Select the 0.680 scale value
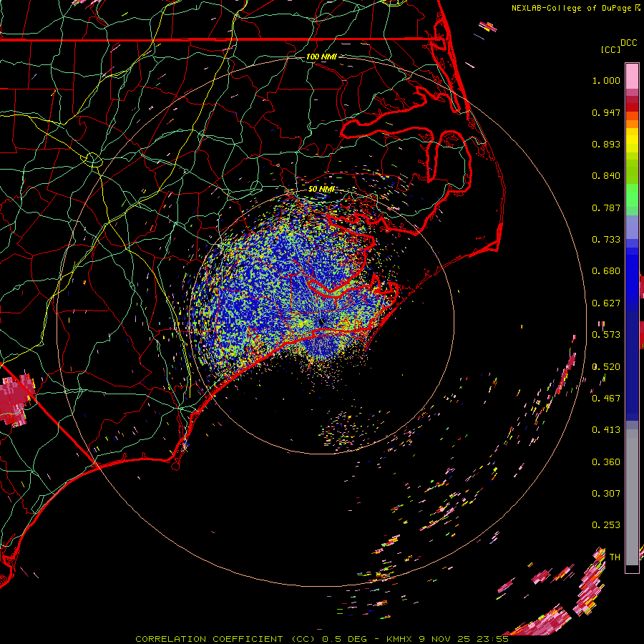 [606, 271]
